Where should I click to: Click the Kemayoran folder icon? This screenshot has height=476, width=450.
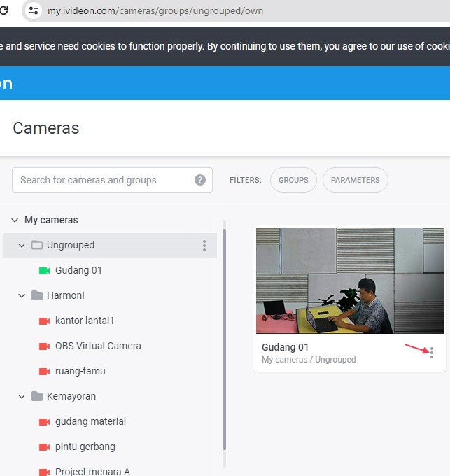tap(37, 396)
